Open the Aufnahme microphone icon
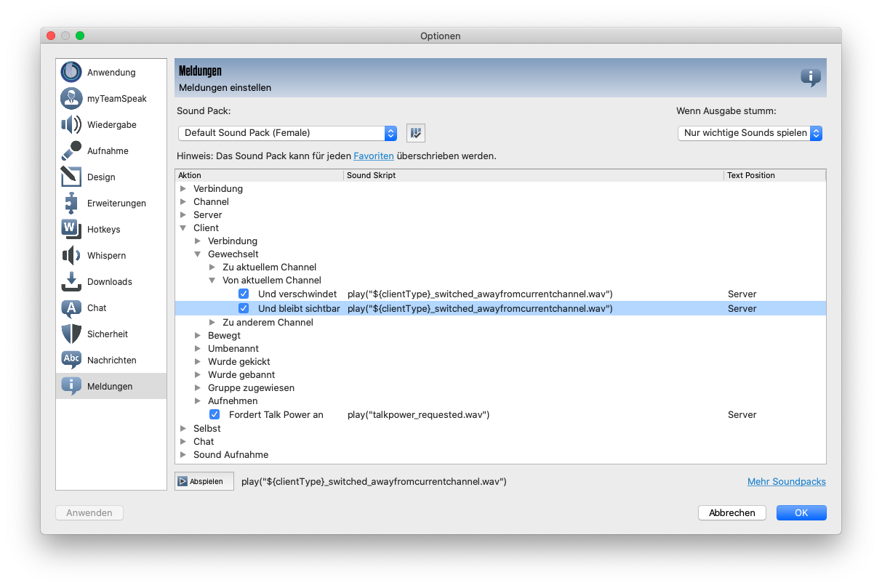 pos(71,151)
